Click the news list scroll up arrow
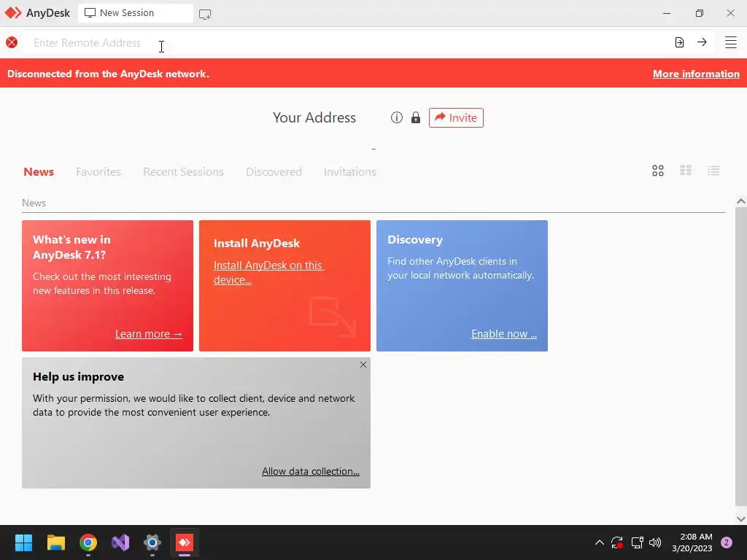This screenshot has height=560, width=747. tap(741, 201)
